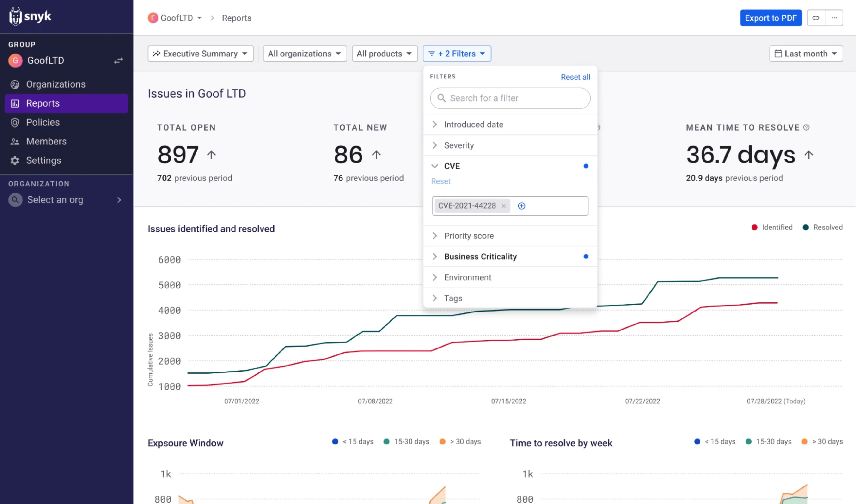The image size is (856, 504).
Task: Add another CVE with plus icon
Action: (522, 206)
